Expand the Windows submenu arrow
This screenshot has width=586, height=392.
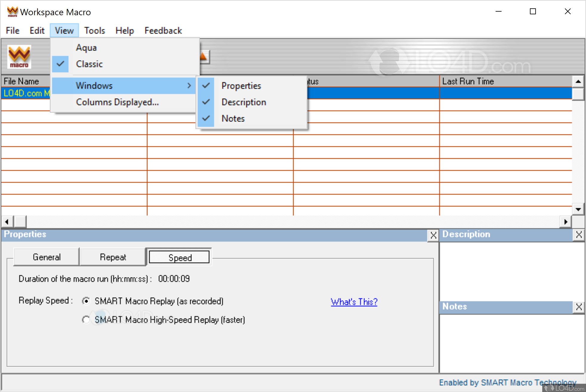pyautogui.click(x=189, y=86)
